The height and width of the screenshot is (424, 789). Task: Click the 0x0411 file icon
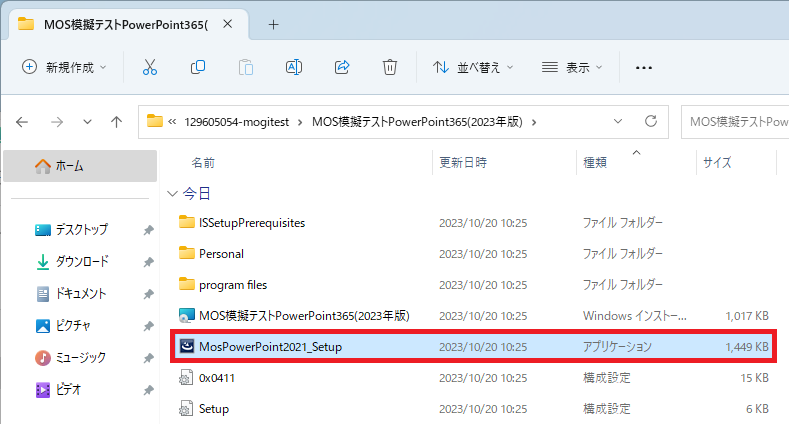pyautogui.click(x=186, y=377)
